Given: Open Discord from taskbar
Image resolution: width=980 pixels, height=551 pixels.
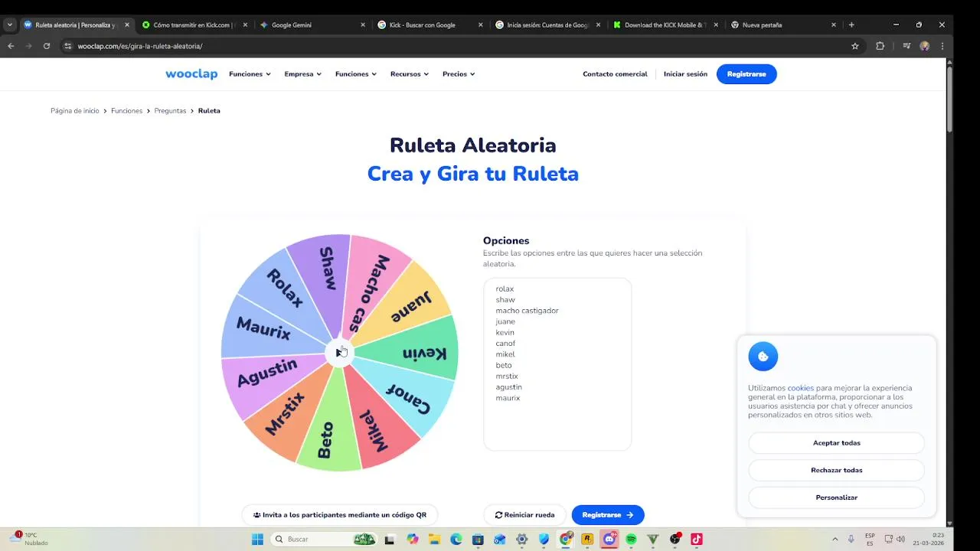Looking at the screenshot, I should click(609, 539).
